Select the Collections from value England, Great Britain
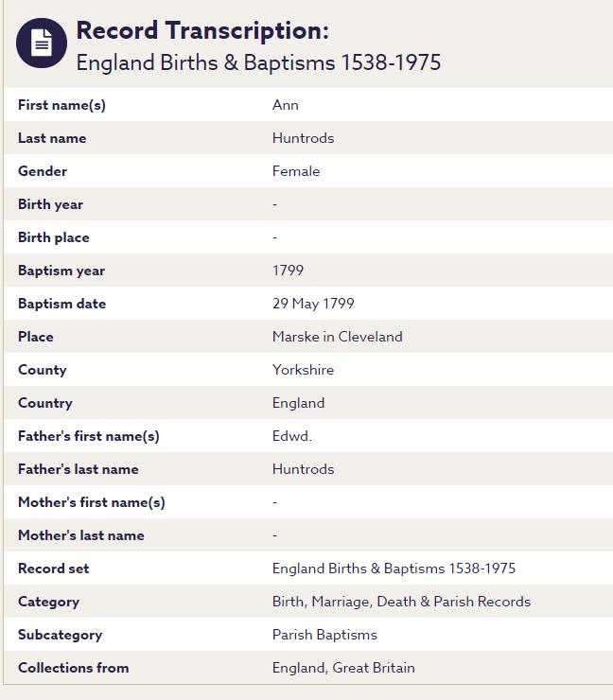Image resolution: width=613 pixels, height=700 pixels. pos(343,668)
